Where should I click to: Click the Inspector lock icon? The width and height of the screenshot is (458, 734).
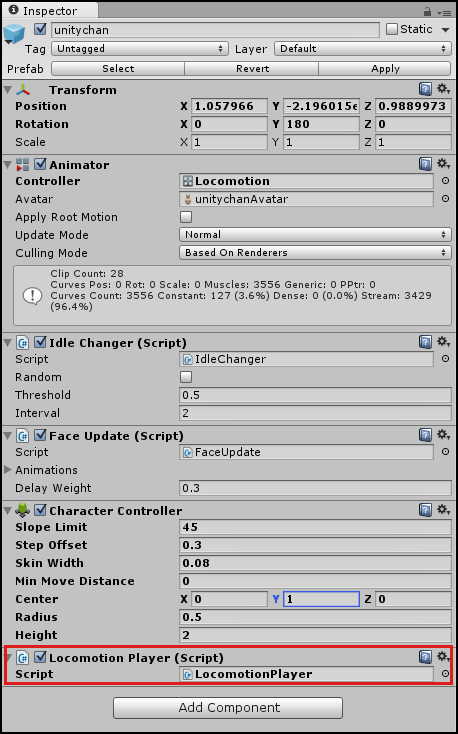(x=427, y=11)
